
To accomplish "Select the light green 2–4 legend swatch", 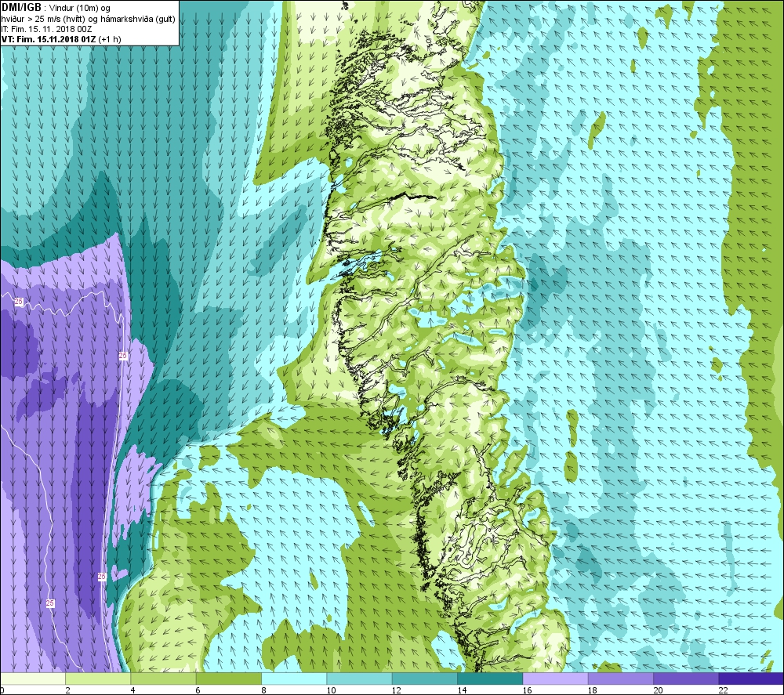I will pos(98,679).
